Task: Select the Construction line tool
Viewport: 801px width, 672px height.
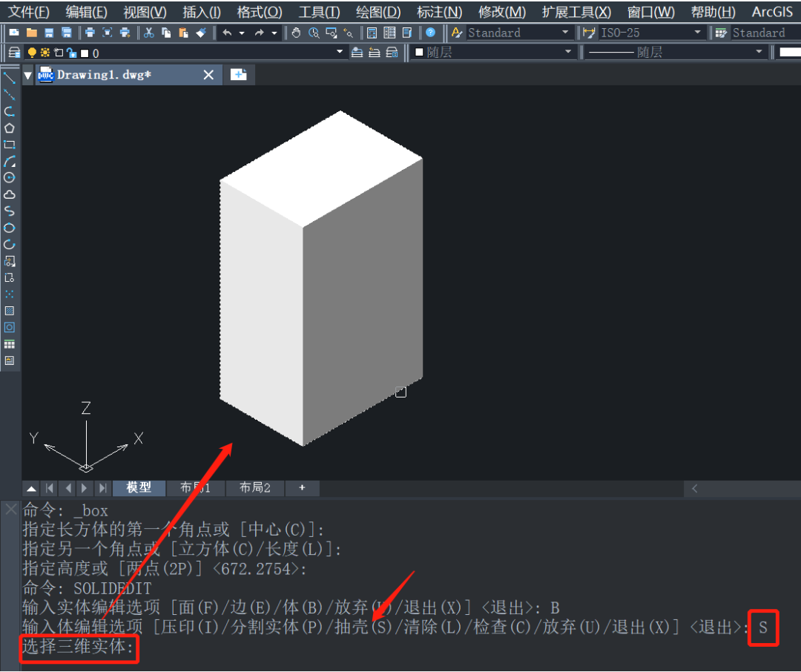Action: tap(9, 94)
